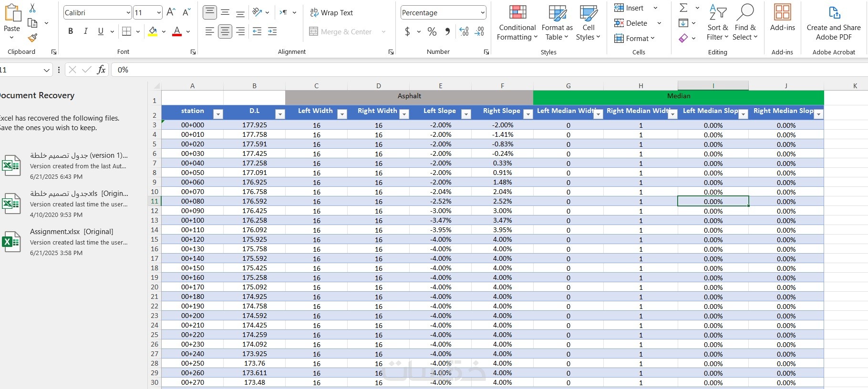Open the Add-ins button
Image resolution: width=868 pixels, height=389 pixels.
(782, 18)
